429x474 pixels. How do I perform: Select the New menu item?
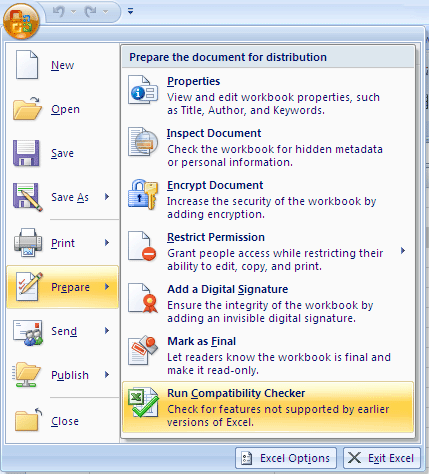point(62,65)
